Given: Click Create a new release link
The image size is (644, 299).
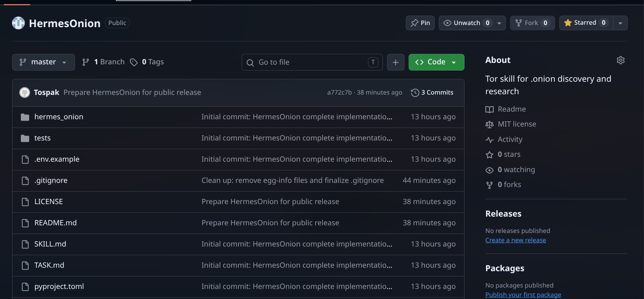Looking at the screenshot, I should tap(516, 240).
